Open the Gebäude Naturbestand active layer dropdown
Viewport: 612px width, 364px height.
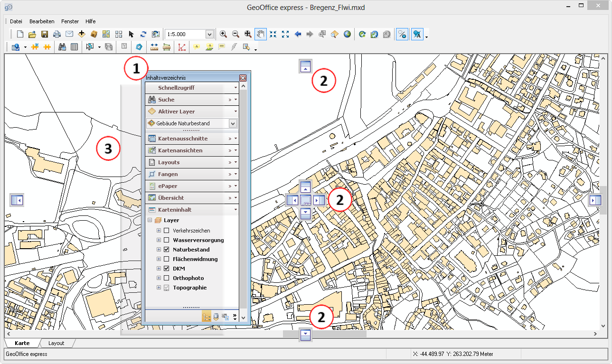click(x=233, y=123)
